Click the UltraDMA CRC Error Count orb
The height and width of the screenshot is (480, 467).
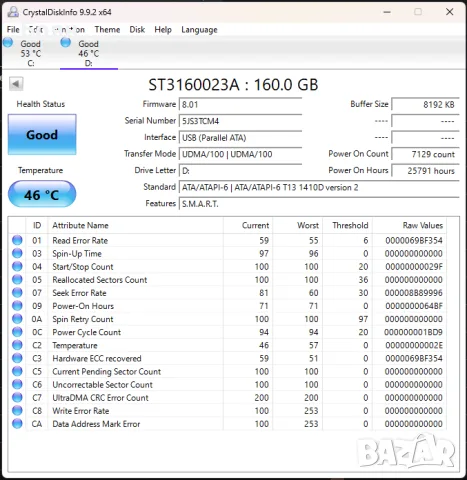(x=17, y=397)
